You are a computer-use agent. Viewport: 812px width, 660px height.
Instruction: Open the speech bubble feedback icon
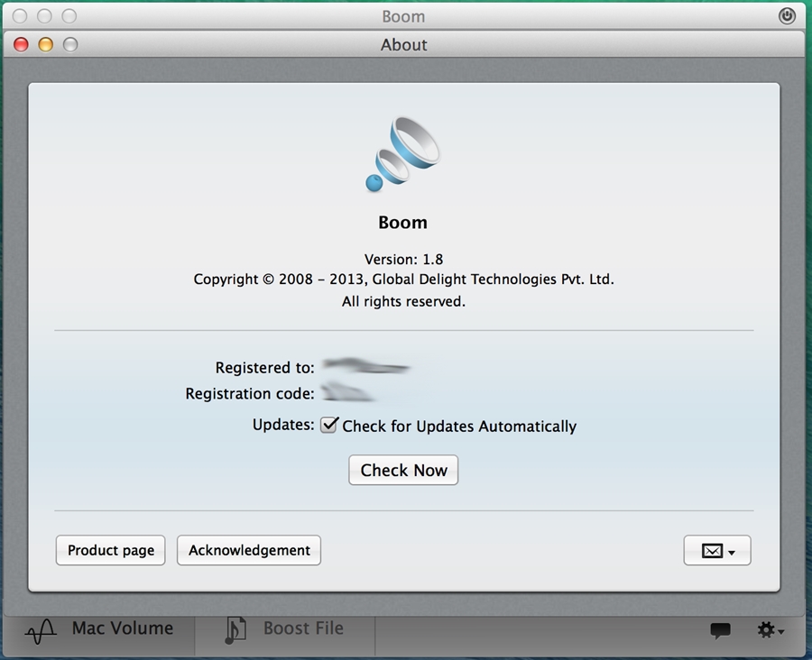click(720, 630)
